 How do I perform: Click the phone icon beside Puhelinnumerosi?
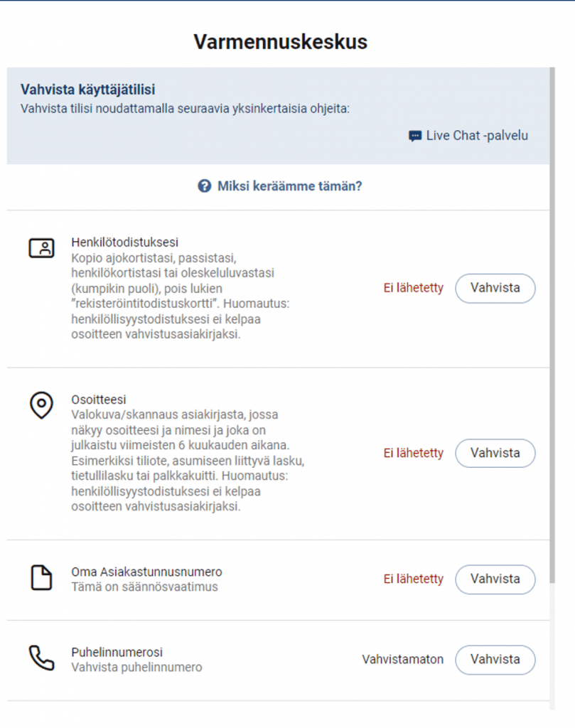(42, 658)
